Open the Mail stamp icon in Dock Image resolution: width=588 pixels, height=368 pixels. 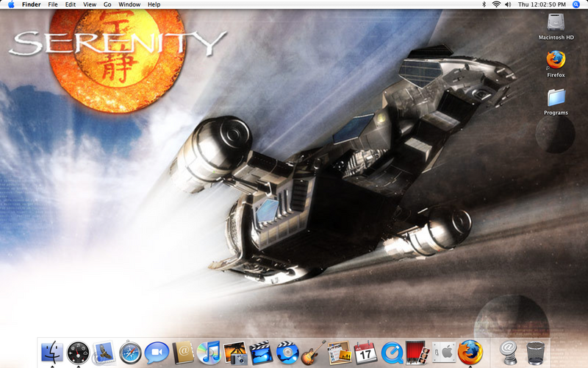(104, 353)
